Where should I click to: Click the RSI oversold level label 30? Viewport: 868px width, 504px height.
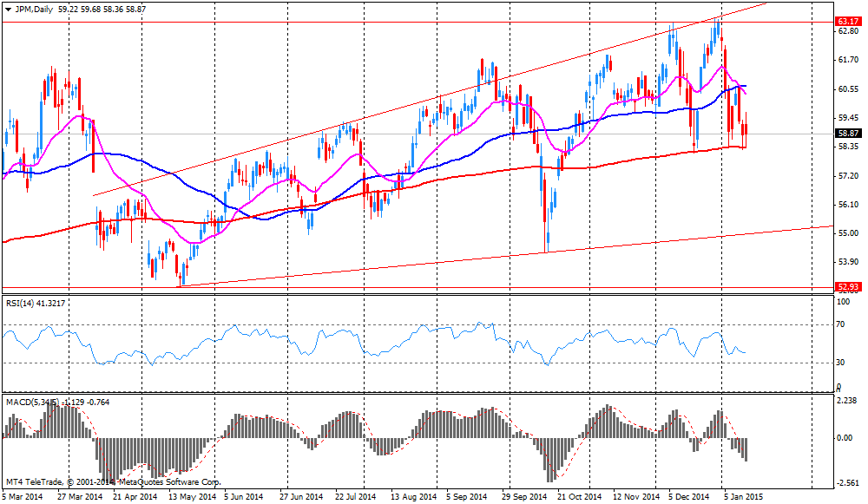841,363
